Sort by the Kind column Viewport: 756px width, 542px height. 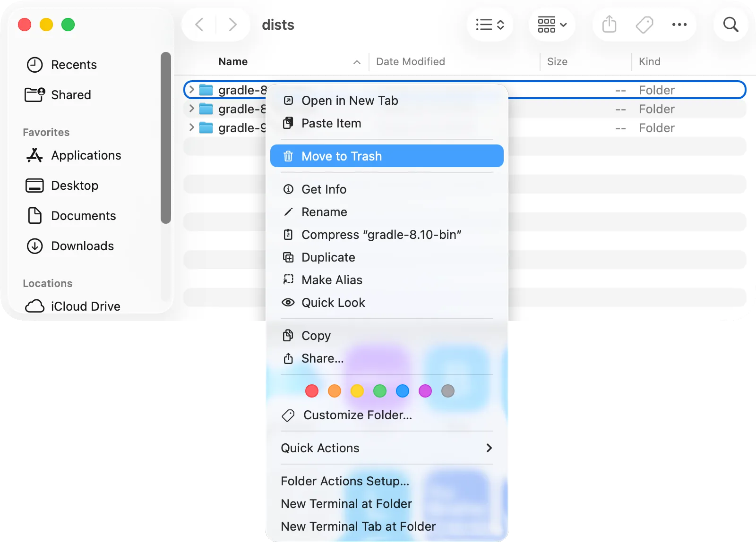pos(650,62)
